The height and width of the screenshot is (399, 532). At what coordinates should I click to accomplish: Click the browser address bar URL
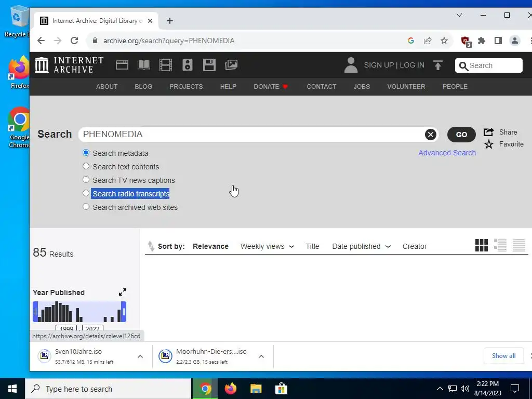tap(169, 41)
